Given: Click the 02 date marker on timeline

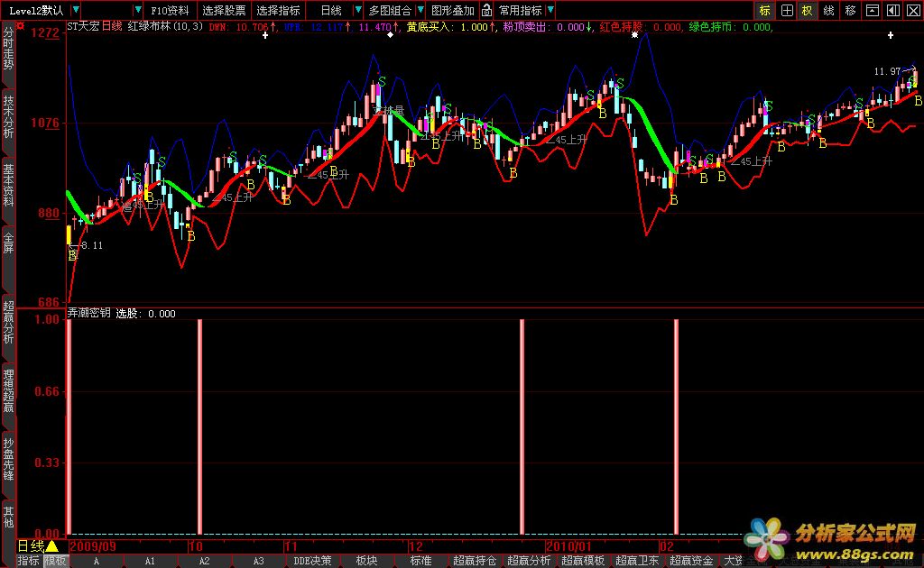Looking at the screenshot, I should point(666,546).
